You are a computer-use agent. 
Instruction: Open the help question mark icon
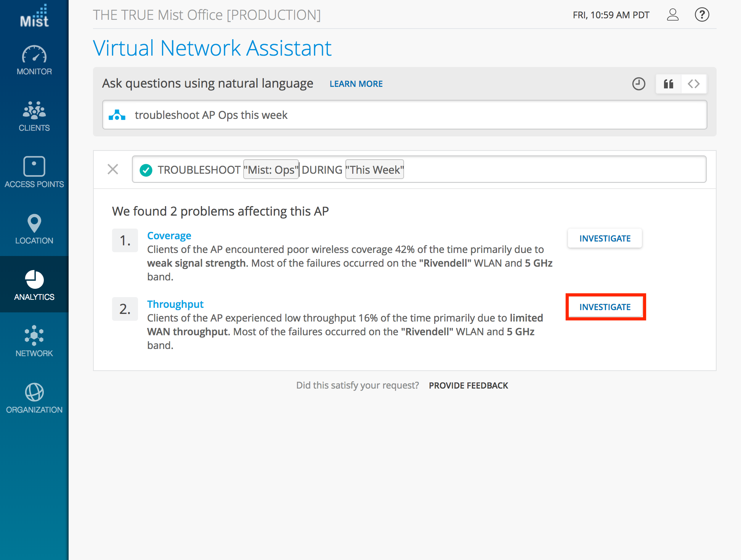[702, 15]
